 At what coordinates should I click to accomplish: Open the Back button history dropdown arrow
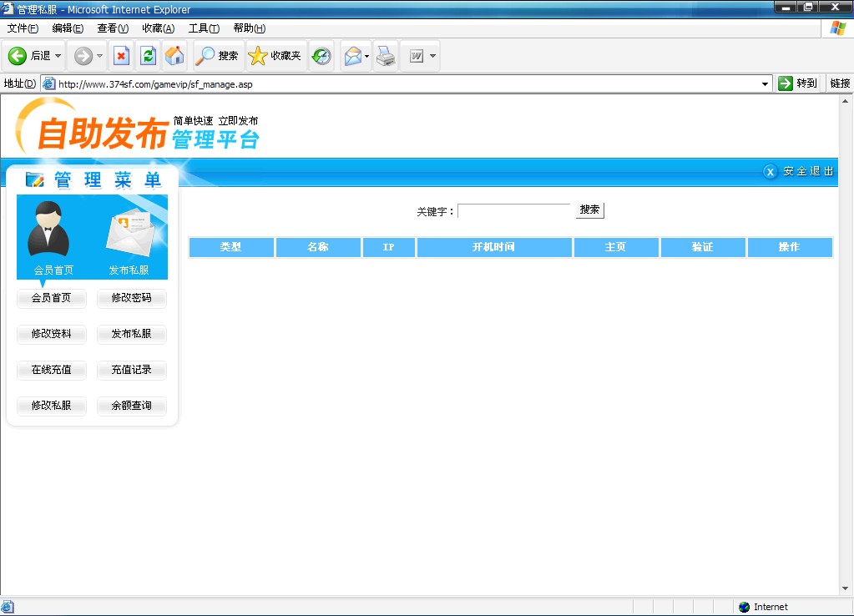point(58,56)
